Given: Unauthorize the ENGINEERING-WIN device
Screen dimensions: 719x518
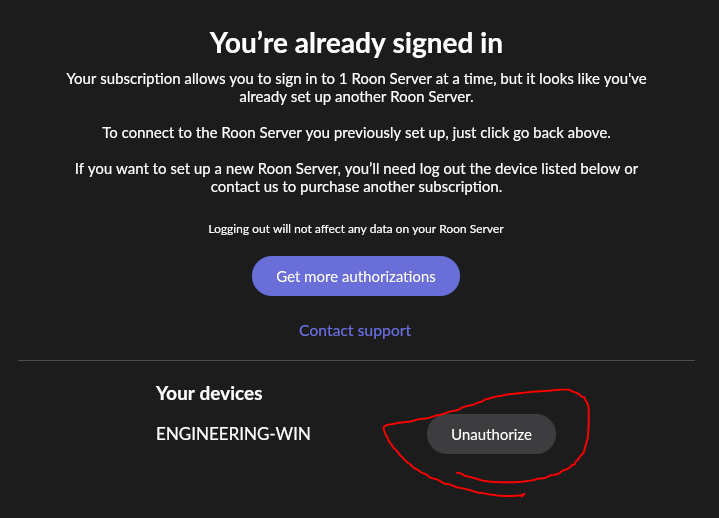Looking at the screenshot, I should tap(491, 434).
